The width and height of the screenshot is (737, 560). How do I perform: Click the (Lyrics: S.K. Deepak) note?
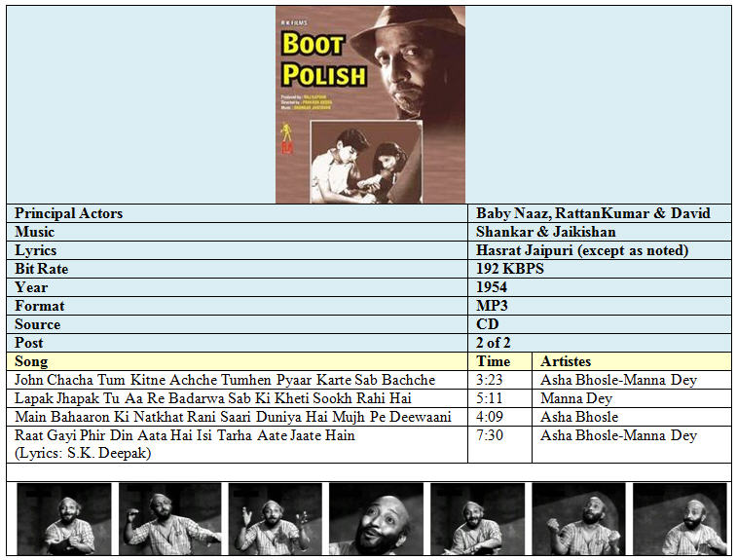pos(83,453)
